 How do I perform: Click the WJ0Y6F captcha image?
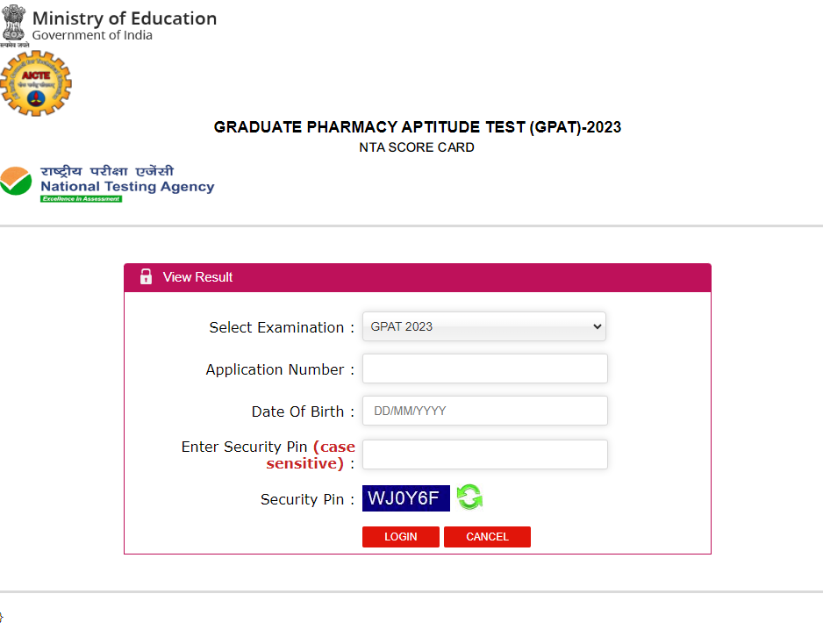405,498
